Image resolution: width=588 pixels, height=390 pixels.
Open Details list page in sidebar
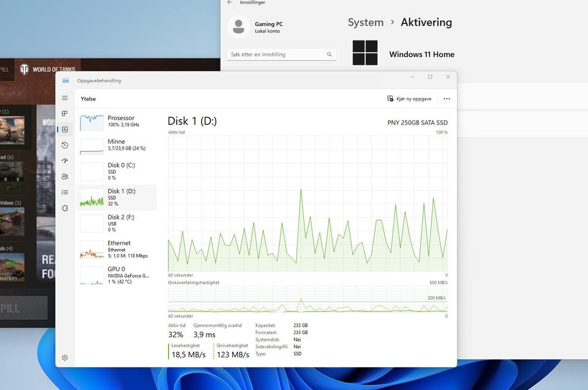click(65, 192)
